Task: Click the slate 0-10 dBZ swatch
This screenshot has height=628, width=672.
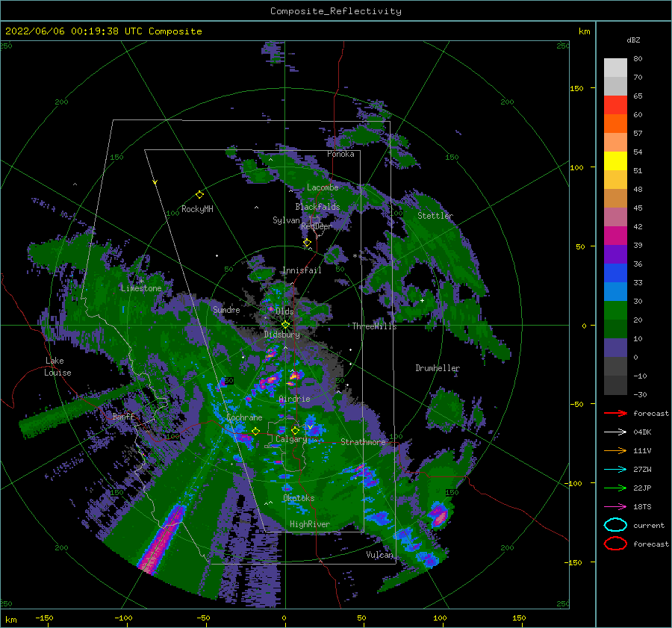Action: click(x=615, y=348)
